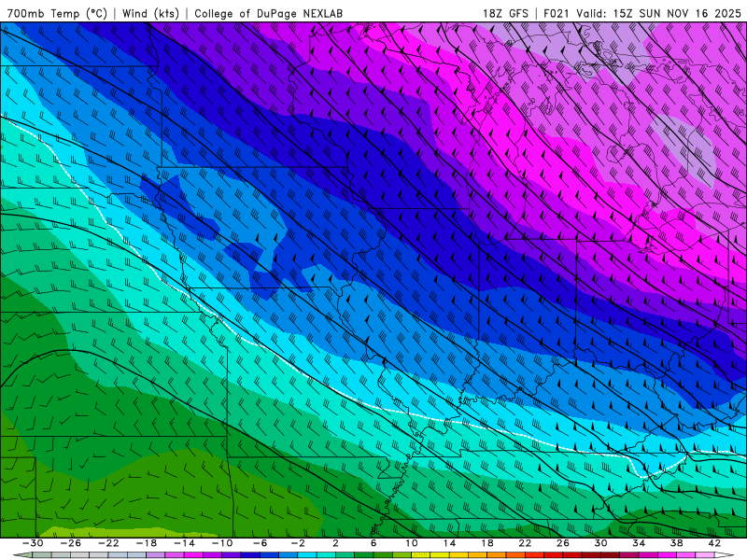Image resolution: width=747 pixels, height=560 pixels.
Task: Click the 'F021' forecast hour text
Action: pyautogui.click(x=557, y=13)
